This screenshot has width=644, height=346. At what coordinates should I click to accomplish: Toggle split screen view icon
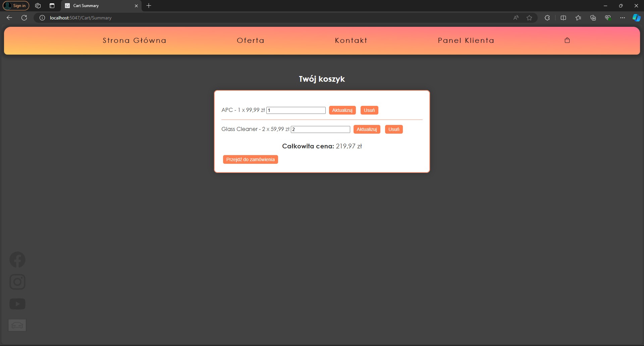pos(563,18)
